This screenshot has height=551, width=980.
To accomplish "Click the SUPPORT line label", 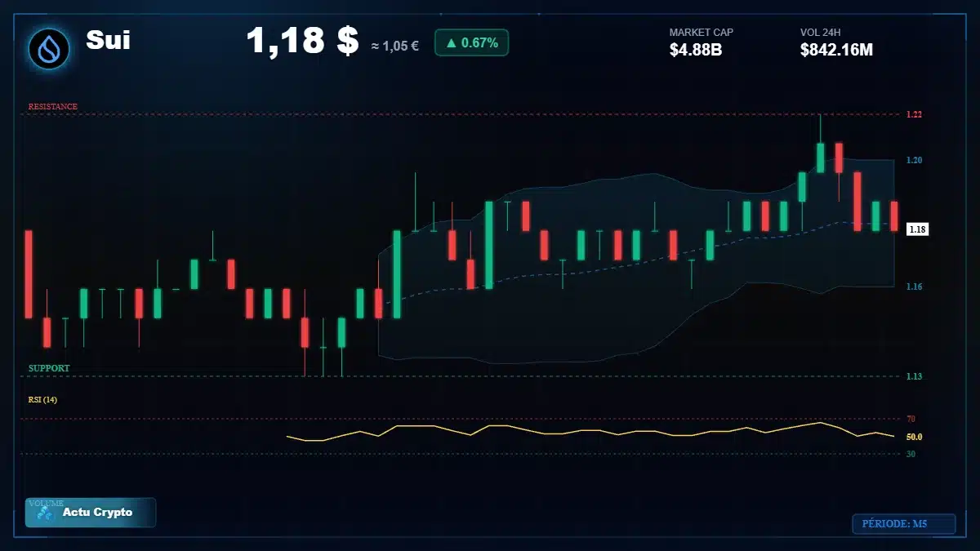I will click(49, 368).
